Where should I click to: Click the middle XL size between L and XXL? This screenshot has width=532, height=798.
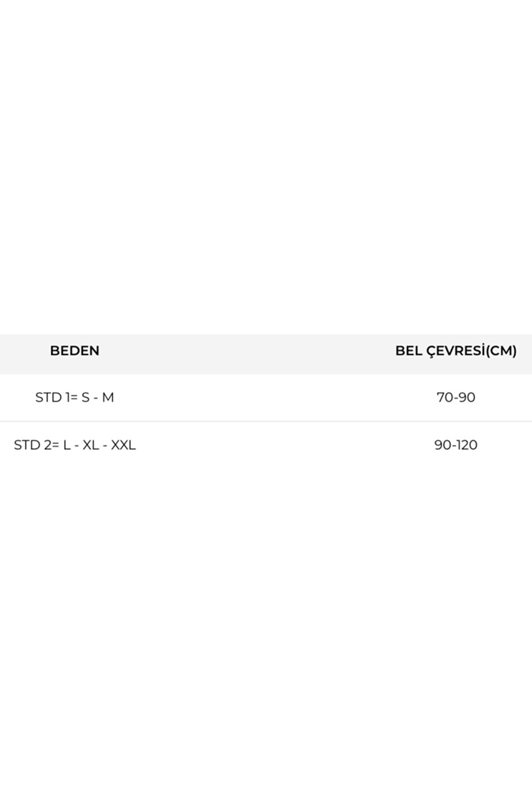(91, 445)
